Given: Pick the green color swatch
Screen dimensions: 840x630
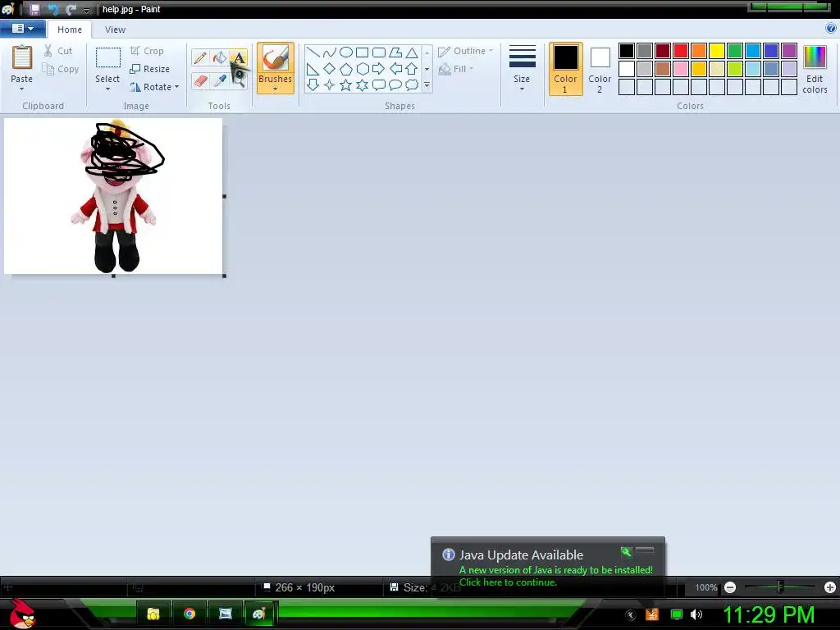Looking at the screenshot, I should 734,51.
